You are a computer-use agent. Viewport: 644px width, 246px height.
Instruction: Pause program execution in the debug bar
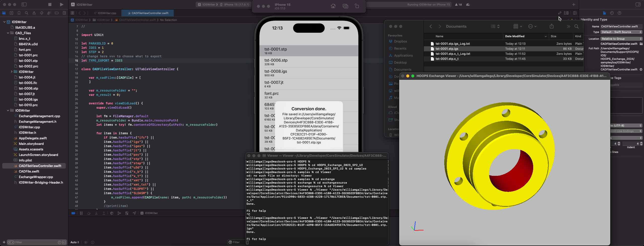81,213
